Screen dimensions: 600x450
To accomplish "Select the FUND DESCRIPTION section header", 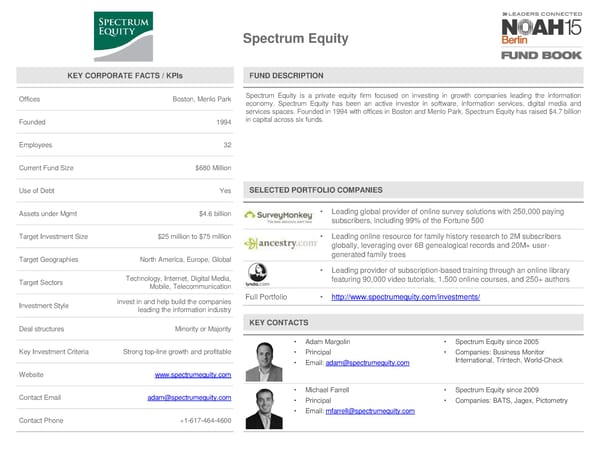I will (x=286, y=76).
